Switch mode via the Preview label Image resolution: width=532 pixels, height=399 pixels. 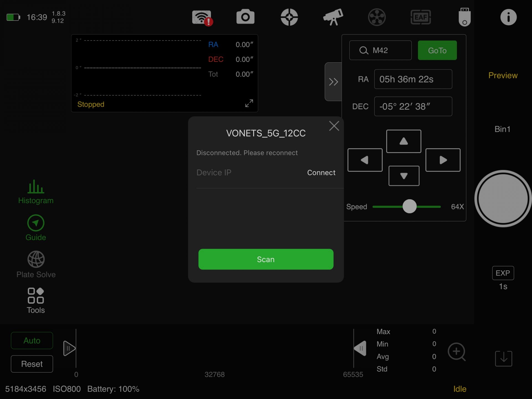pos(503,75)
